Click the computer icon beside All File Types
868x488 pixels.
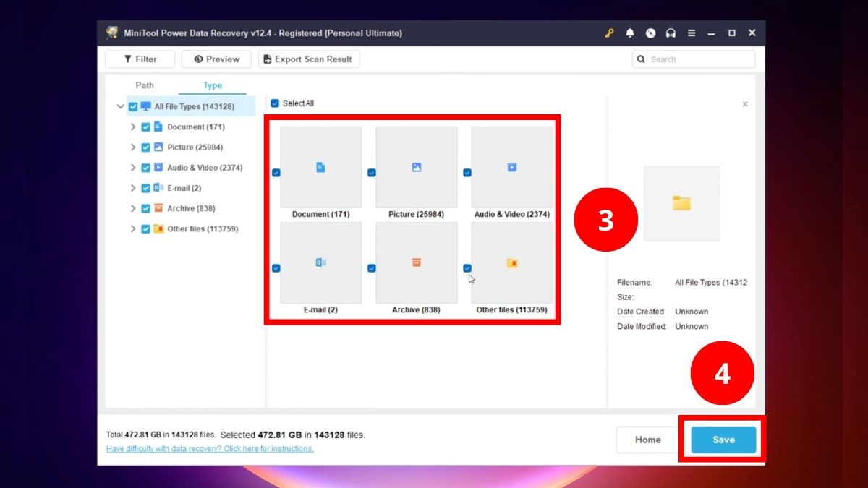pyautogui.click(x=146, y=106)
